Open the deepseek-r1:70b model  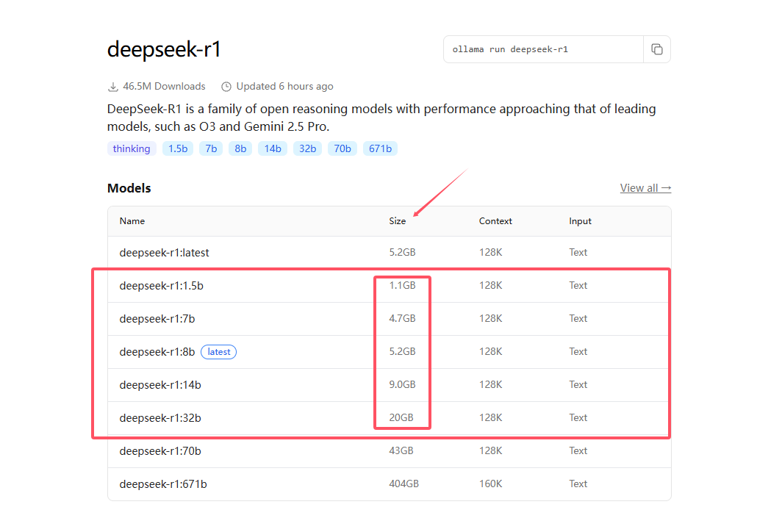pos(160,451)
